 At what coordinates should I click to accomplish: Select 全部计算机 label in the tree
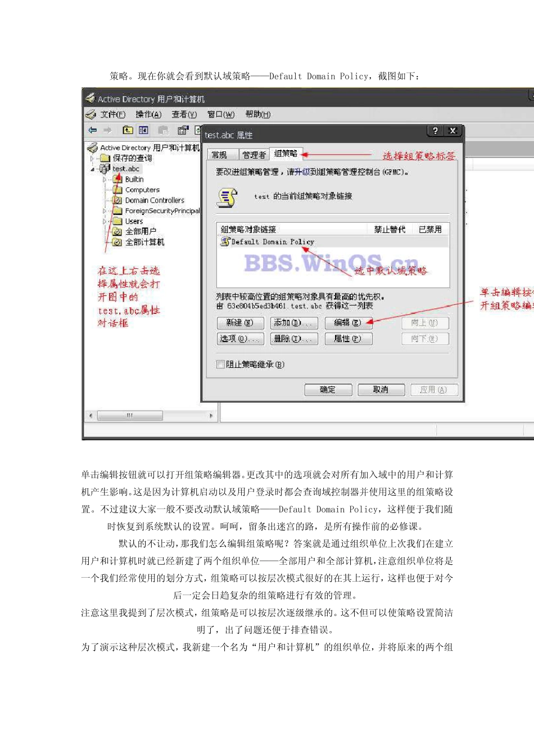[145, 242]
